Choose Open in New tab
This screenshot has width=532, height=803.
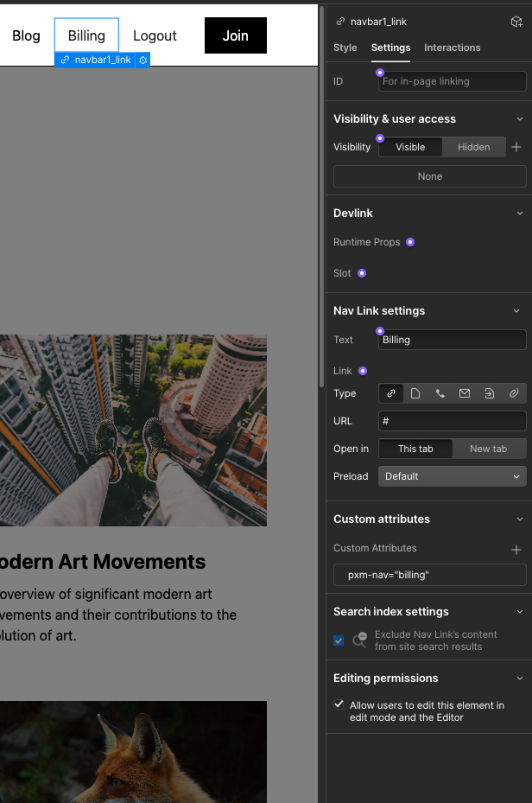pyautogui.click(x=489, y=449)
